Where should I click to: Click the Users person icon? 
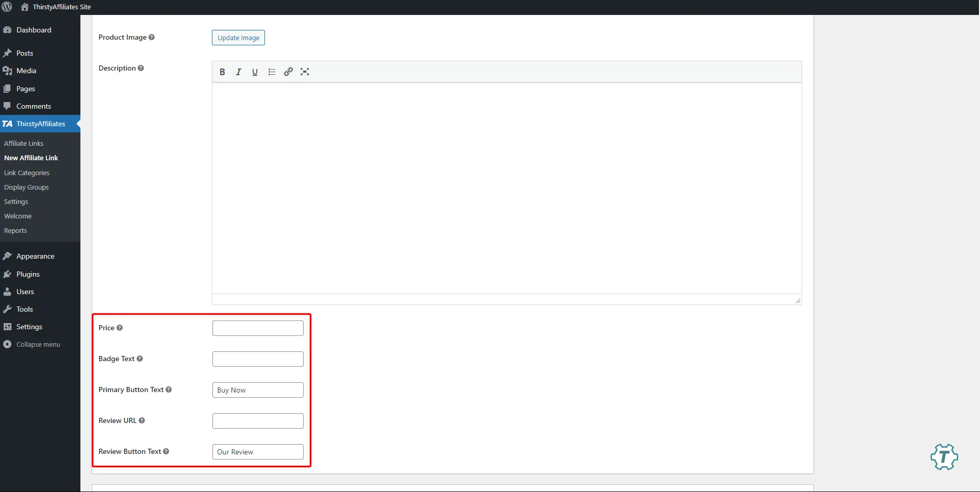7,292
